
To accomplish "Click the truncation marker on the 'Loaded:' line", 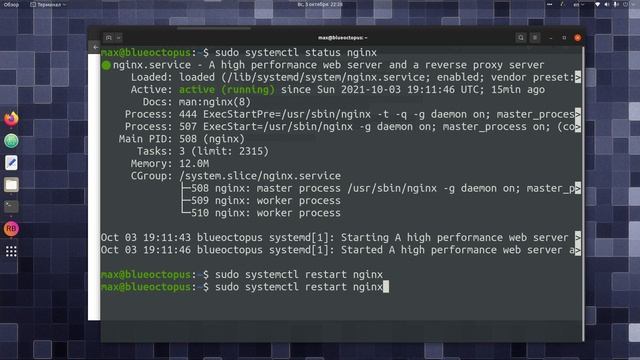I will coord(578,77).
